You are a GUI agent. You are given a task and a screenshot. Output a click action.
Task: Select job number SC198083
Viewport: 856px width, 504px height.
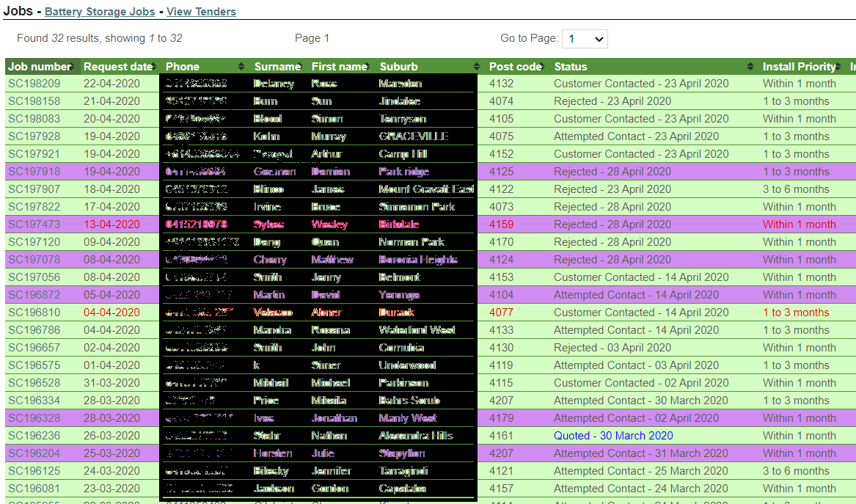tap(34, 119)
